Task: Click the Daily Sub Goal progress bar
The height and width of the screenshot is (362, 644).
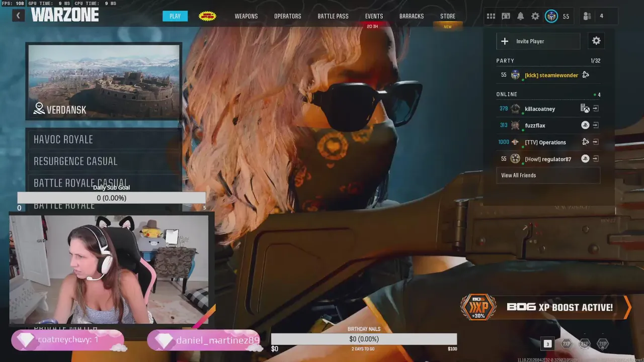Action: click(112, 198)
